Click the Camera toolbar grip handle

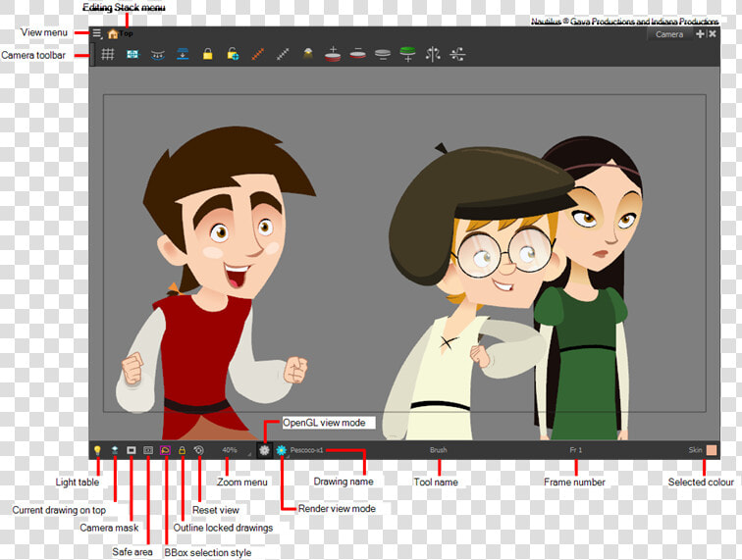click(x=92, y=54)
